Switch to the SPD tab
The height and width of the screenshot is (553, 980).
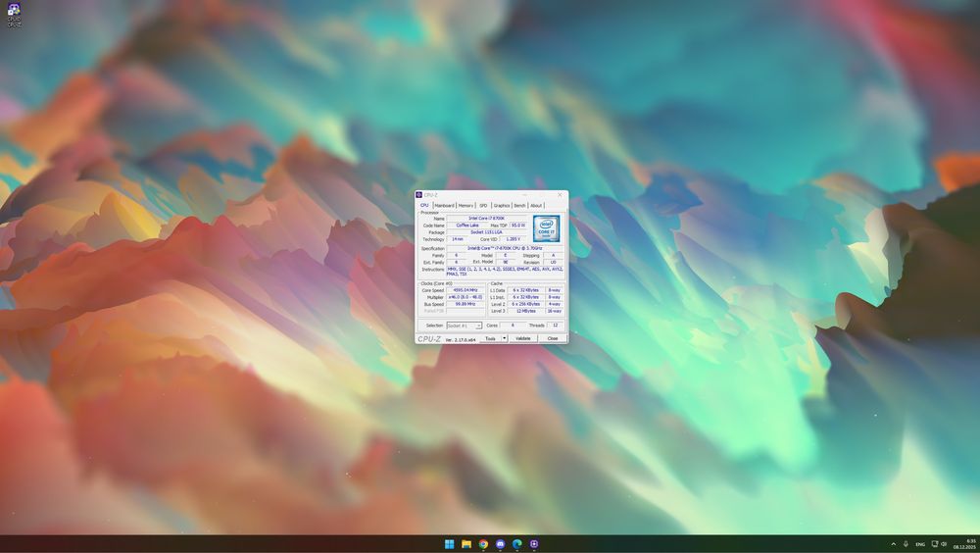point(483,206)
